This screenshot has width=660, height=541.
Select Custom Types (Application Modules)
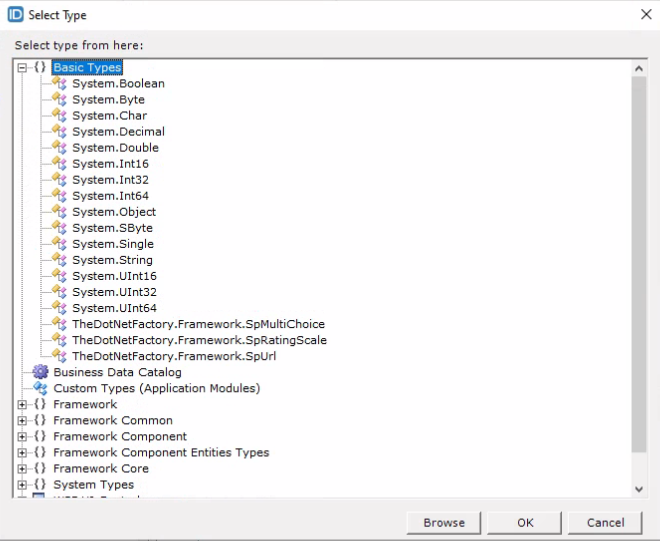157,388
